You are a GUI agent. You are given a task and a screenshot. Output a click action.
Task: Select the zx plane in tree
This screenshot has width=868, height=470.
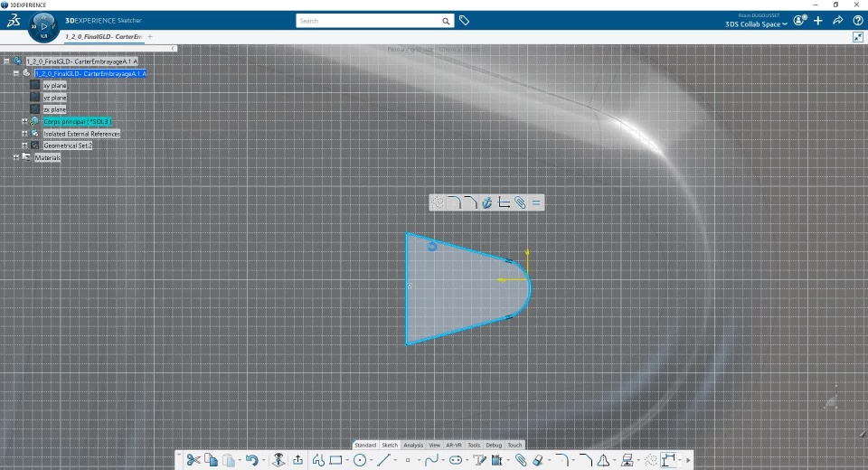[x=55, y=109]
